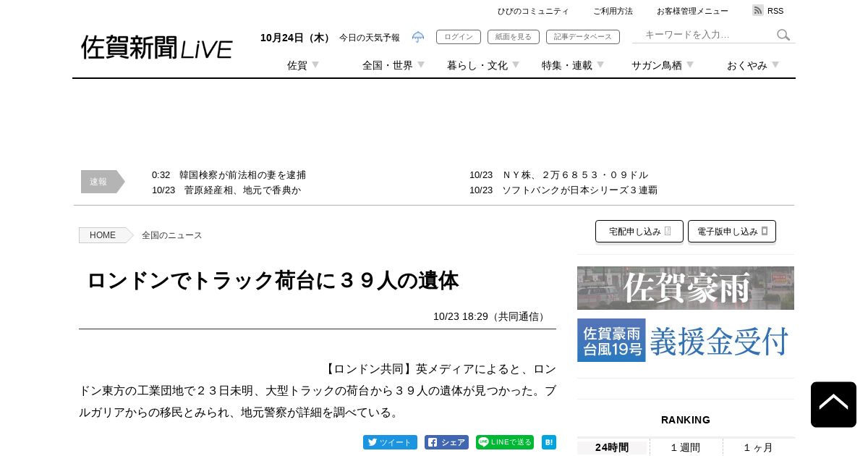Expand the サガン鳥栖 menu
868x456 pixels.
pos(663,65)
